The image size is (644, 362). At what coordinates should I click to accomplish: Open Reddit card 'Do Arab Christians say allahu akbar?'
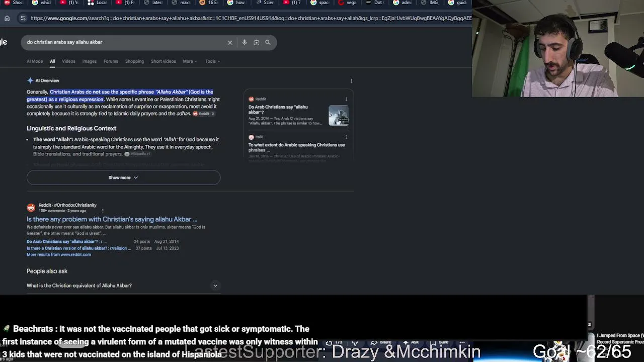[x=278, y=109]
